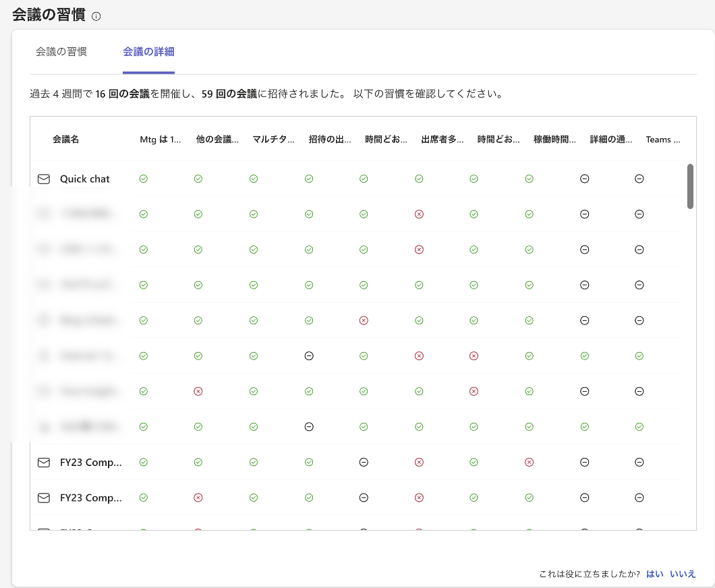715x588 pixels.
Task: Click the 出席者多... column header
Action: pos(442,140)
